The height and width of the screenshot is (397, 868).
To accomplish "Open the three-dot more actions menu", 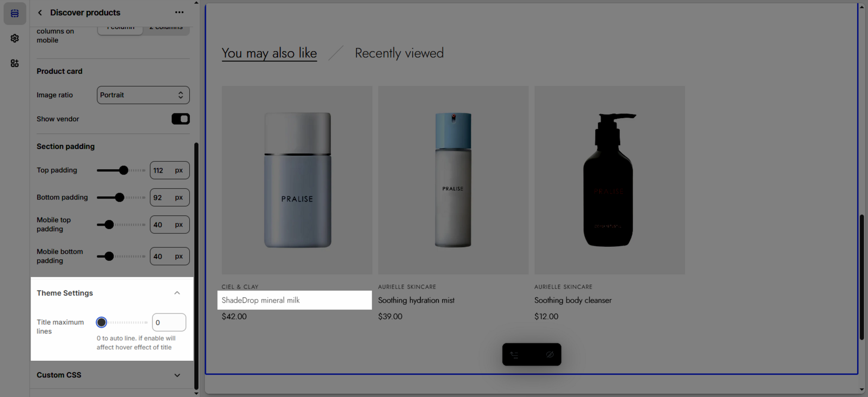I will [179, 12].
